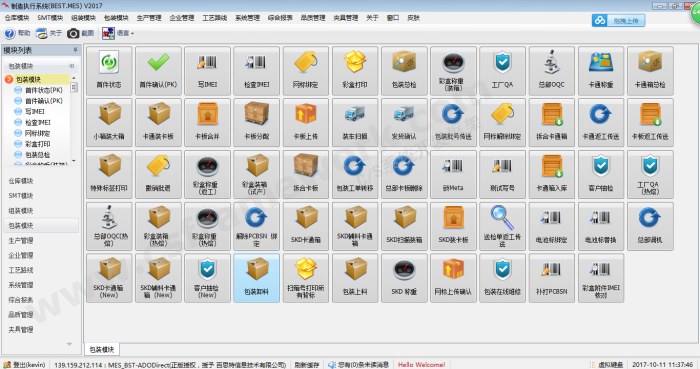Open the 首件状态 module tile
The image size is (700, 369).
point(109,70)
